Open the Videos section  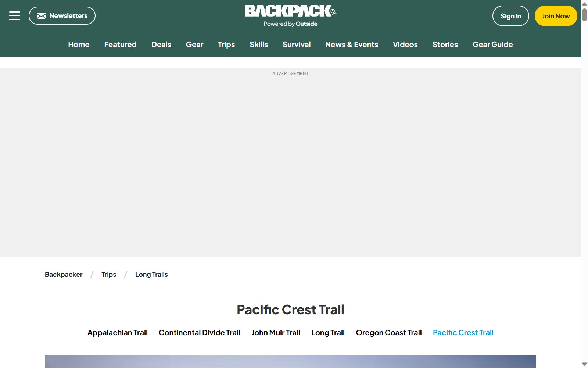pyautogui.click(x=405, y=45)
